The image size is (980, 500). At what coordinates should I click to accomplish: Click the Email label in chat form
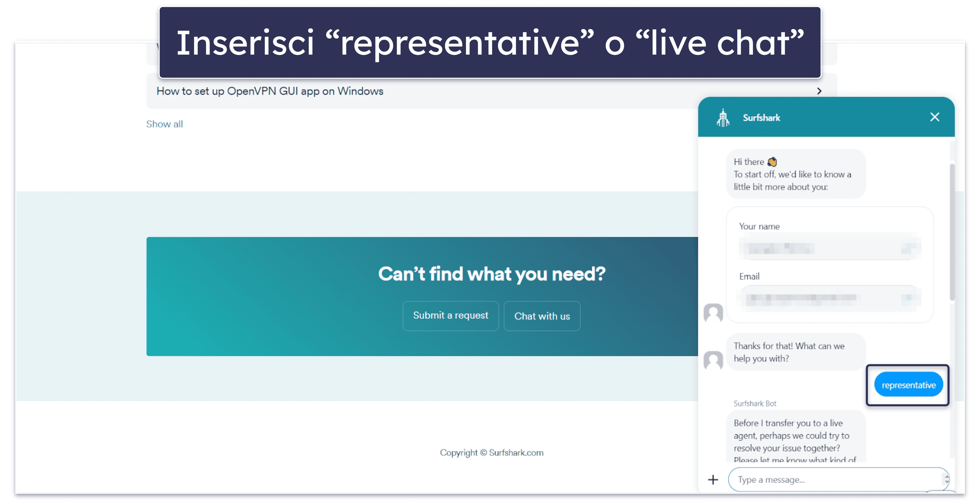coord(749,276)
